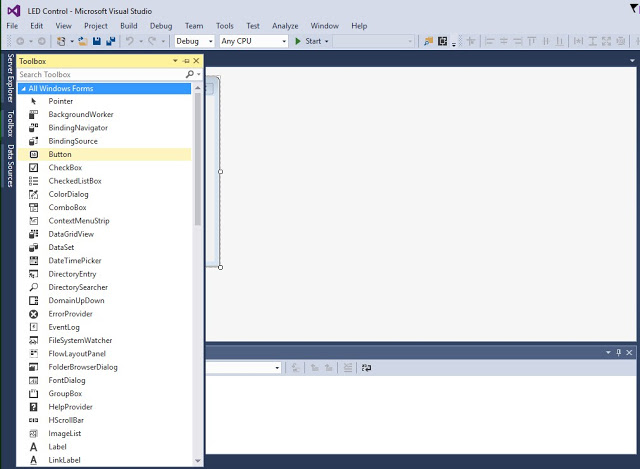Select the HelpProvider control icon

point(34,407)
